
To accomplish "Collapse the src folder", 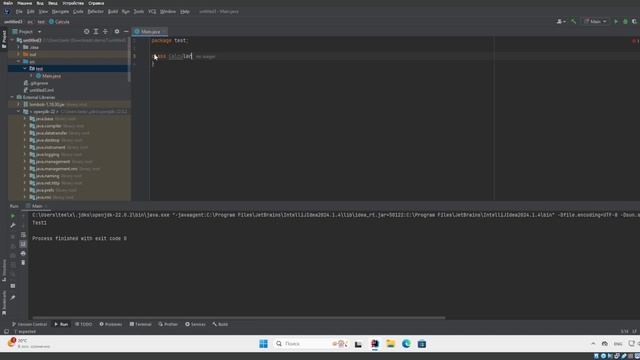I will pos(18,62).
